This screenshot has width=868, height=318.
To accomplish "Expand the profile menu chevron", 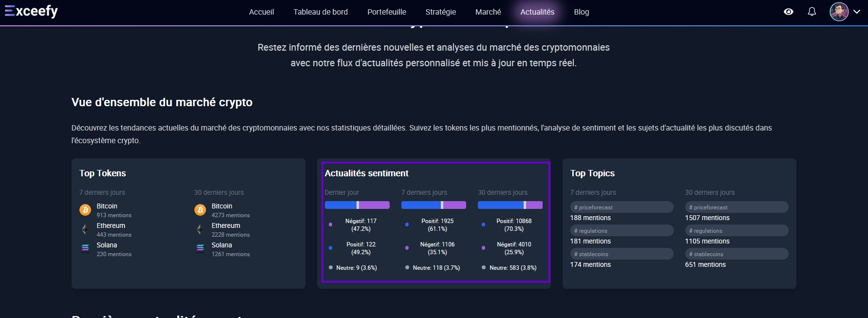I will click(x=857, y=12).
